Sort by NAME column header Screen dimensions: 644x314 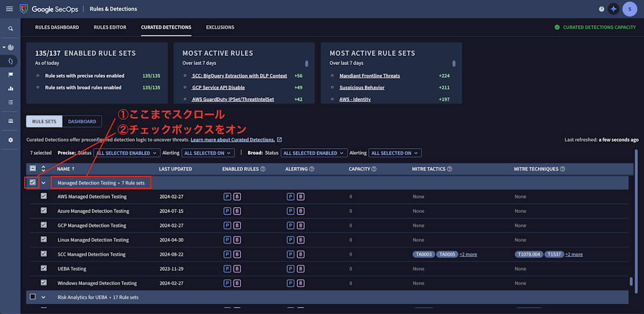pyautogui.click(x=67, y=169)
